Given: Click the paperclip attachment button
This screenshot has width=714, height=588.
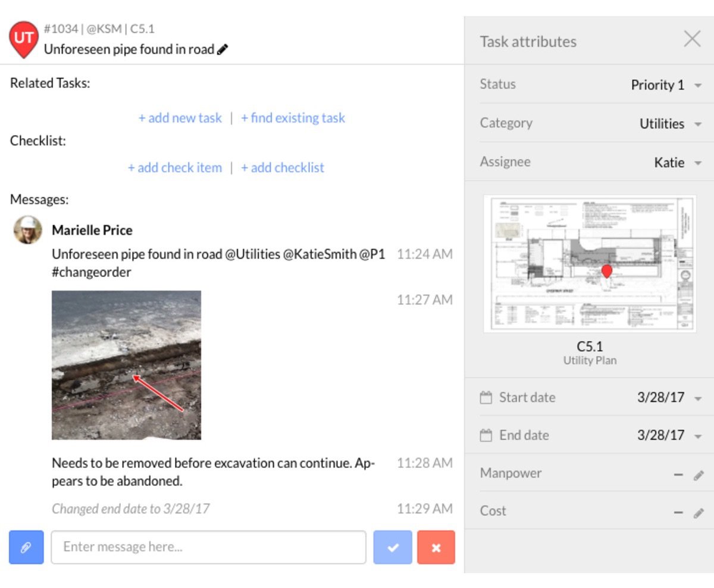Looking at the screenshot, I should [x=26, y=547].
